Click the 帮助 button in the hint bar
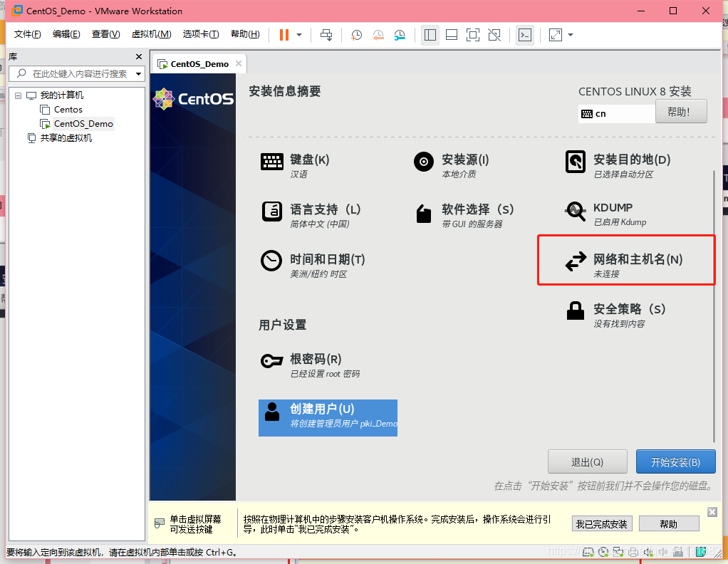728x564 pixels. (669, 523)
